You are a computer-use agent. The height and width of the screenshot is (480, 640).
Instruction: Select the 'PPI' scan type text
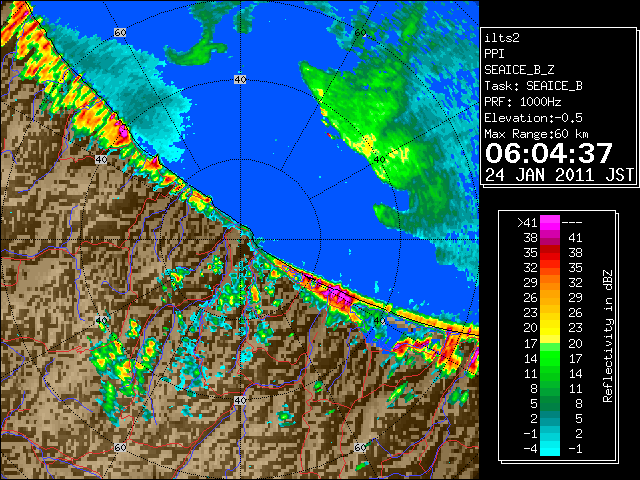(x=494, y=54)
